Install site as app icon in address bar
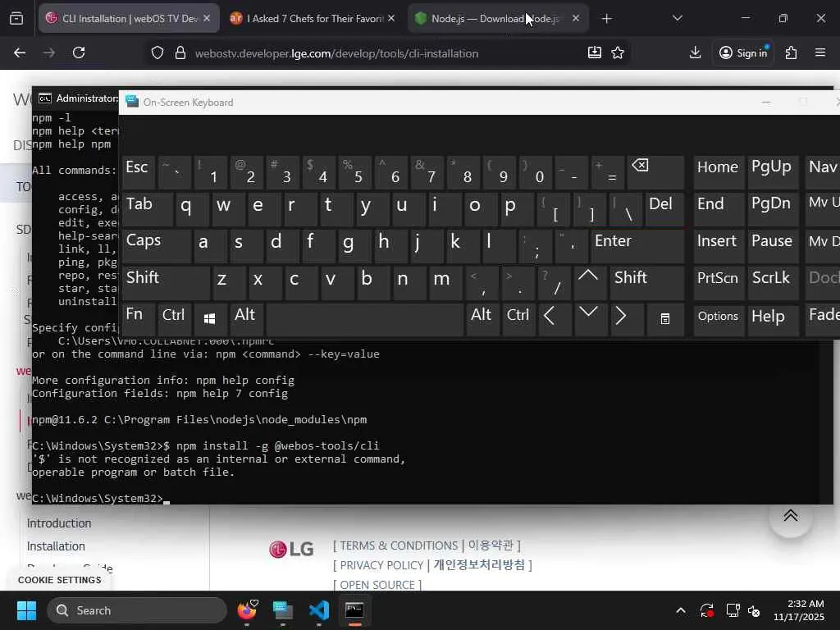 coord(594,52)
